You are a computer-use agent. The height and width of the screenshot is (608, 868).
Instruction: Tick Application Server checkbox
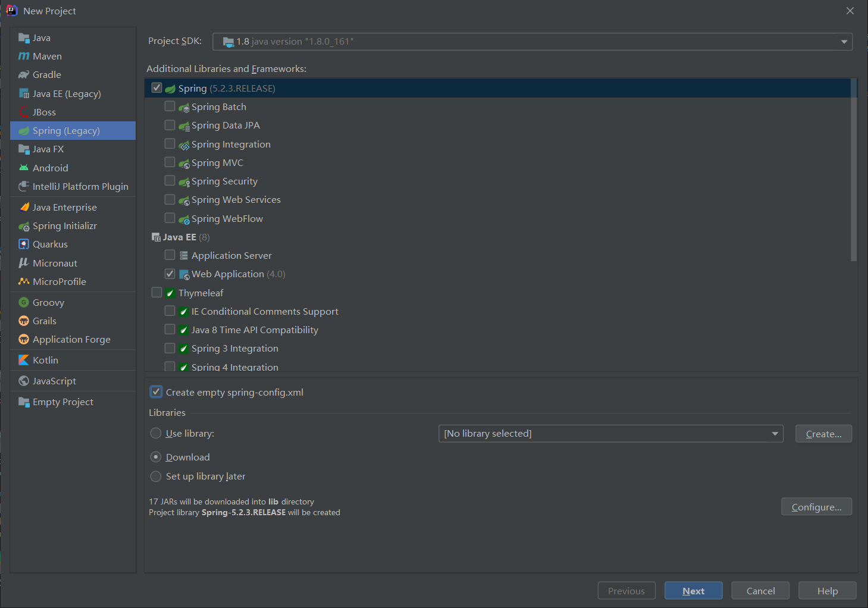(170, 255)
